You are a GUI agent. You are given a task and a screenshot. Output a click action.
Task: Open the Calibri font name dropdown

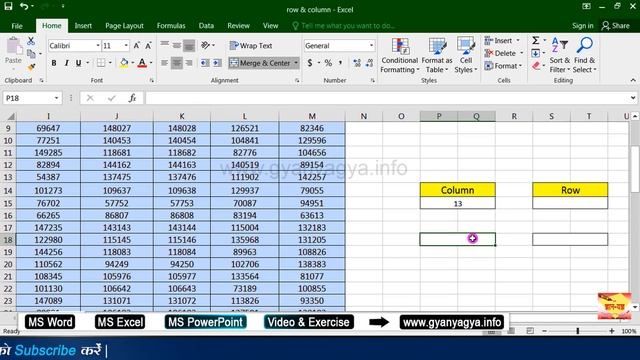tap(98, 45)
